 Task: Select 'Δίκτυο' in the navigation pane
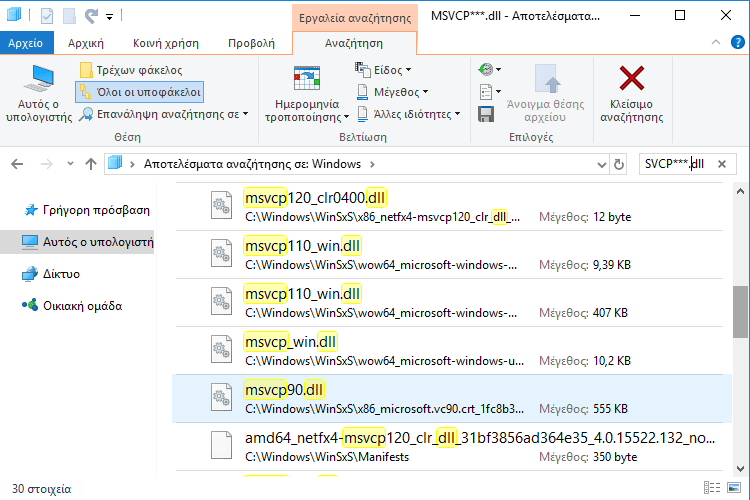(x=61, y=273)
